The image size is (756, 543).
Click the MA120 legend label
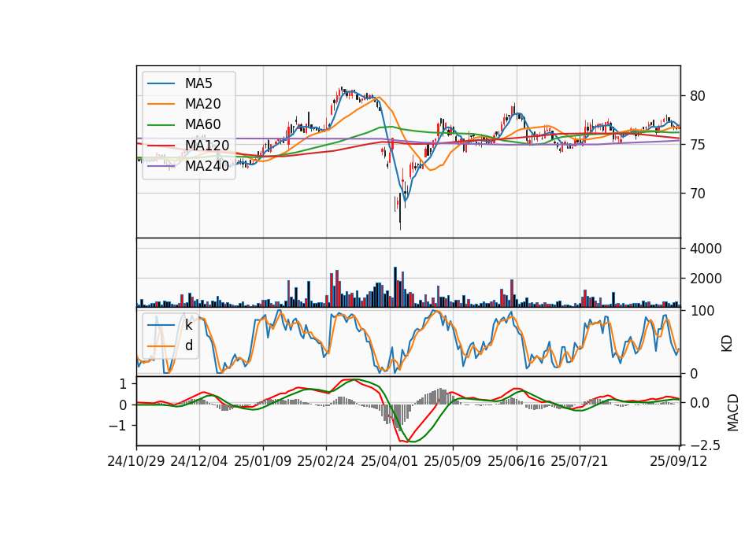[x=207, y=146]
